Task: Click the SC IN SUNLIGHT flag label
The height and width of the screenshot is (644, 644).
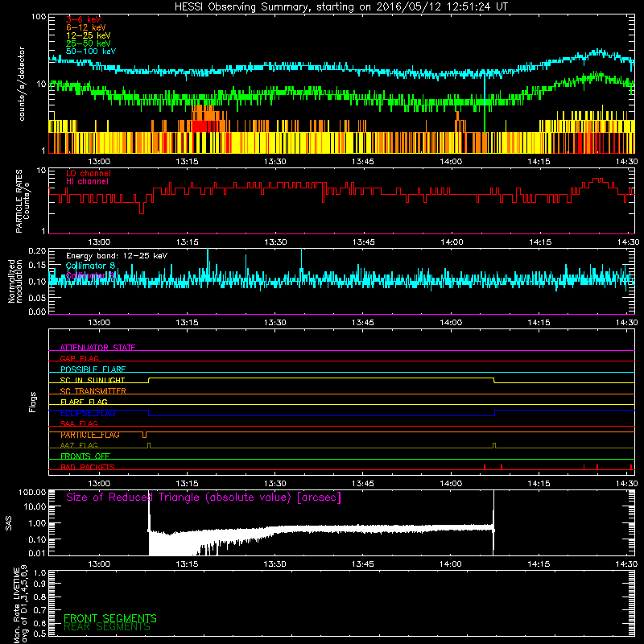Action: click(x=93, y=380)
